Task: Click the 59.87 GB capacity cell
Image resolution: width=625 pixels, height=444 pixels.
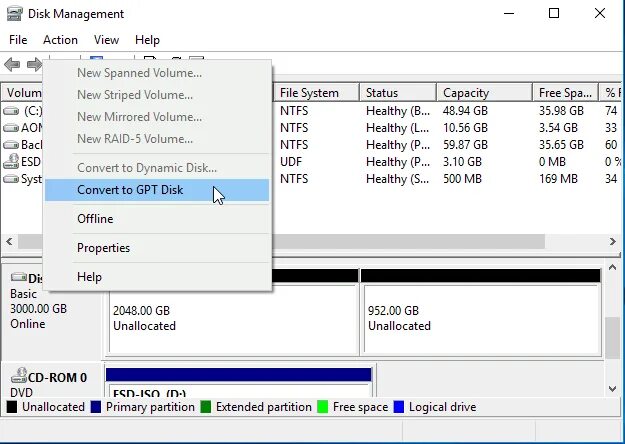Action: (465, 145)
